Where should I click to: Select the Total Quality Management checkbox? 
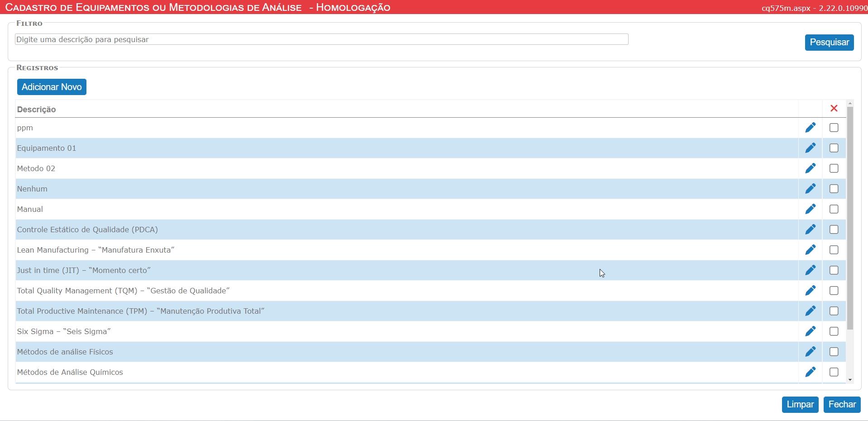[834, 291]
